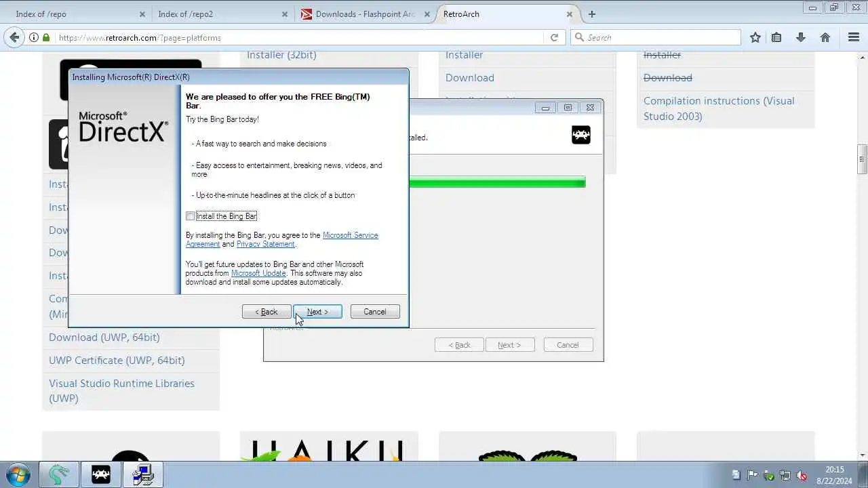Viewport: 868px width, 488px height.
Task: Click the RetroArch logo in setup window
Action: coord(581,135)
